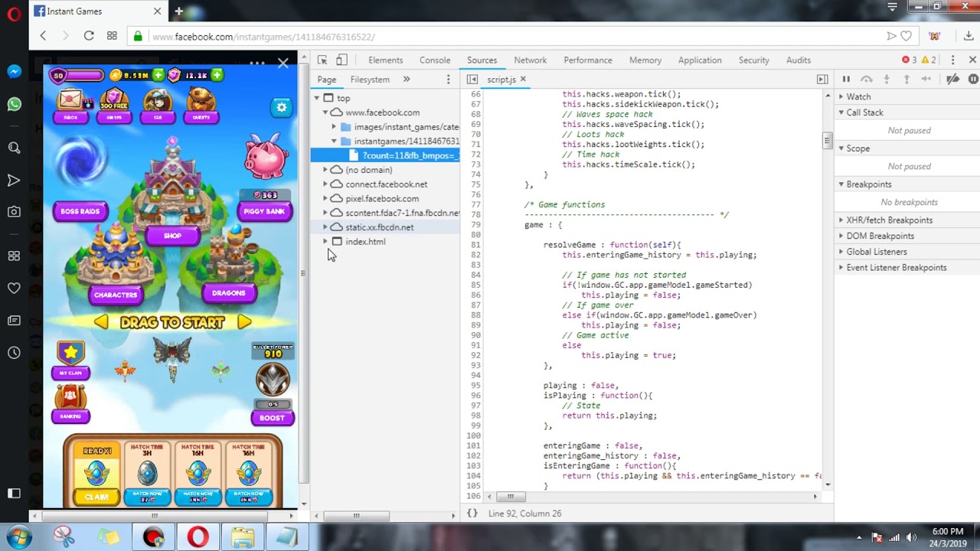Expand the images/instant_games folder
This screenshot has width=980, height=551.
coord(334,127)
